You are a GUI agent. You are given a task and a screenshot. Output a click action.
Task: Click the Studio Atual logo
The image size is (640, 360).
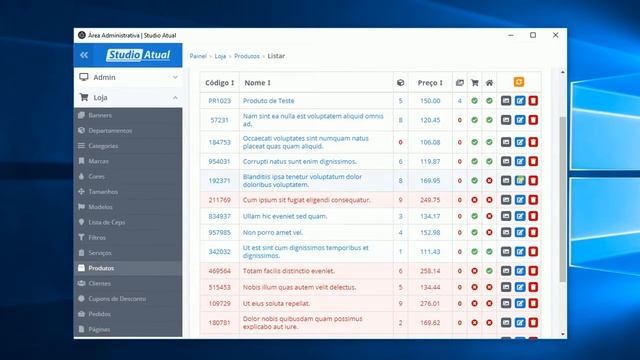(138, 55)
